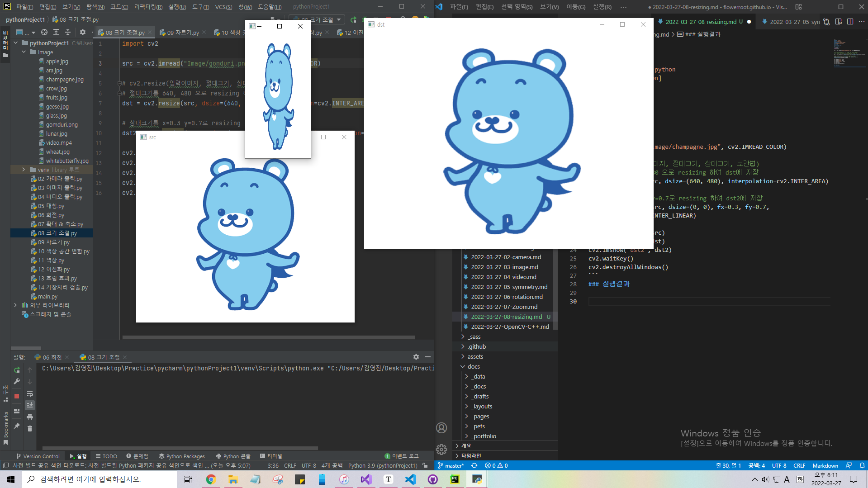Open run console settings with wrench icon

click(16, 381)
